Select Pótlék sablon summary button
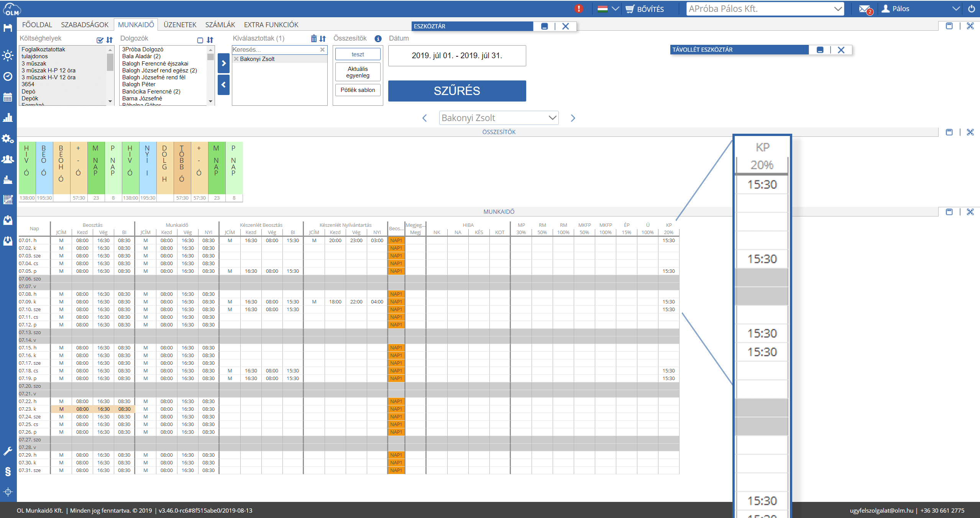 pyautogui.click(x=358, y=90)
